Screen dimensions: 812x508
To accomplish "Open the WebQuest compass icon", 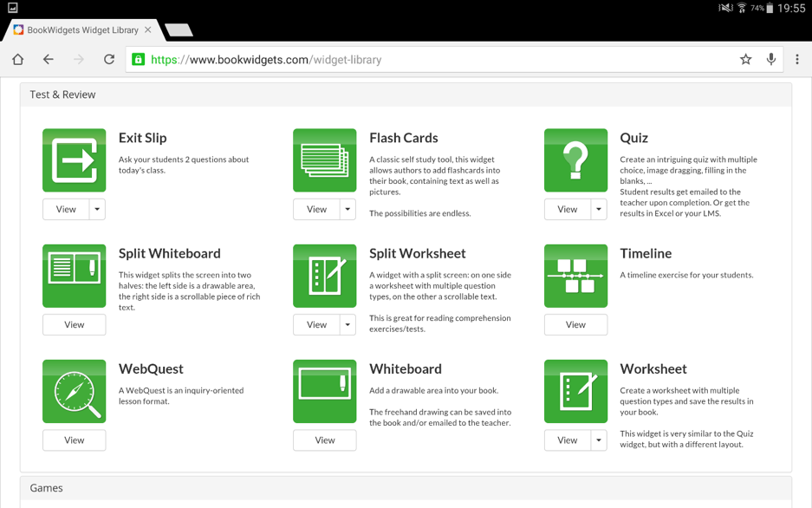I will [x=74, y=392].
